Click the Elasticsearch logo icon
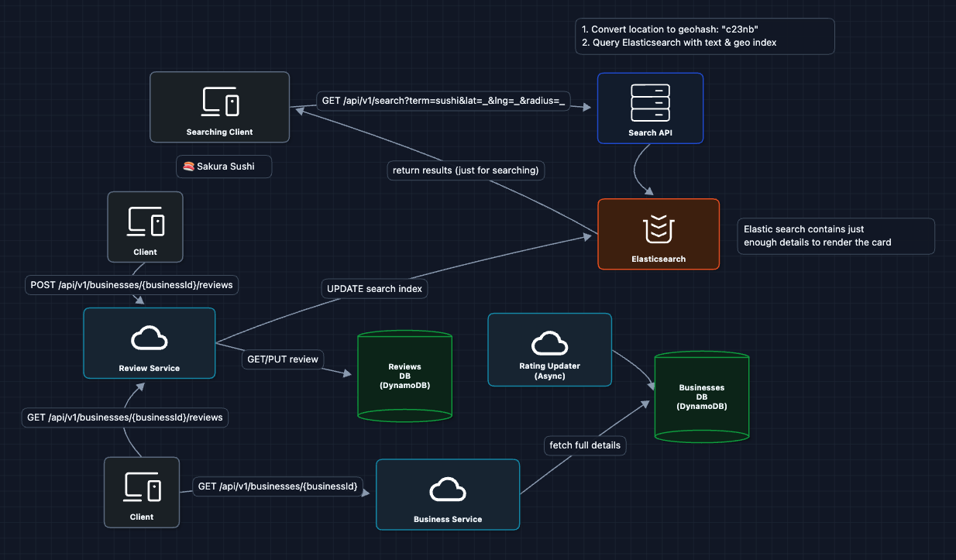 [658, 229]
